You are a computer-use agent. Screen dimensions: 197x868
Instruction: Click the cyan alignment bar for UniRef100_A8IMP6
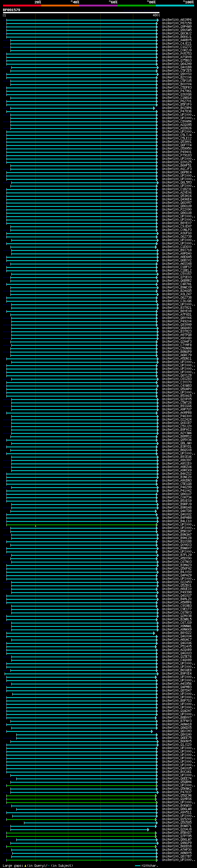pyautogui.click(x=82, y=20)
